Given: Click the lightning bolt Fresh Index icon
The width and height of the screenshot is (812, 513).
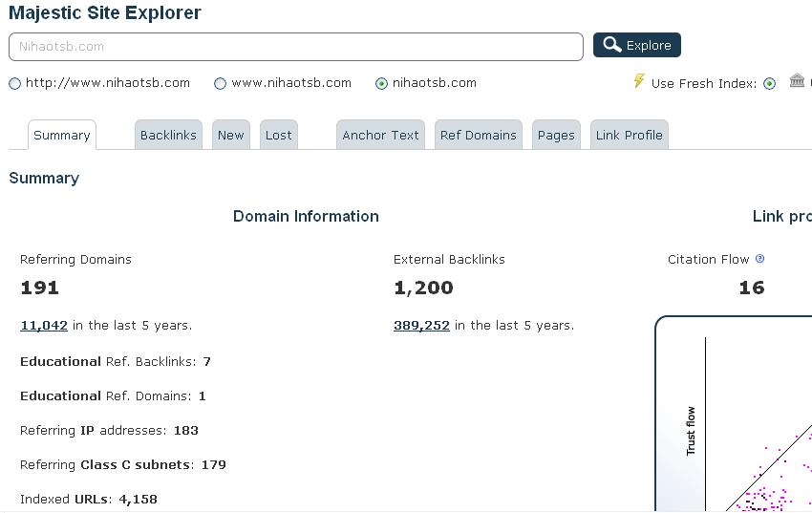Looking at the screenshot, I should click(x=639, y=81).
